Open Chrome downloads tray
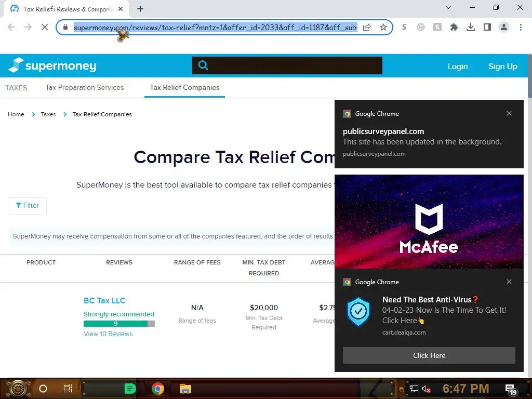Viewport: 532px width, 399px height. click(470, 27)
